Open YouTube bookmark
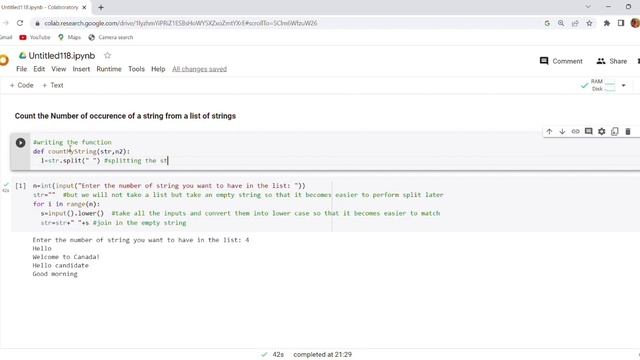Viewport: 640px width, 360px height. click(35, 37)
